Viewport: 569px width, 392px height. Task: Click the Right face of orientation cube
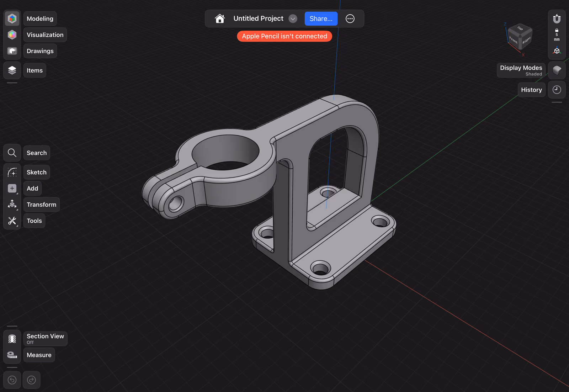coord(526,40)
